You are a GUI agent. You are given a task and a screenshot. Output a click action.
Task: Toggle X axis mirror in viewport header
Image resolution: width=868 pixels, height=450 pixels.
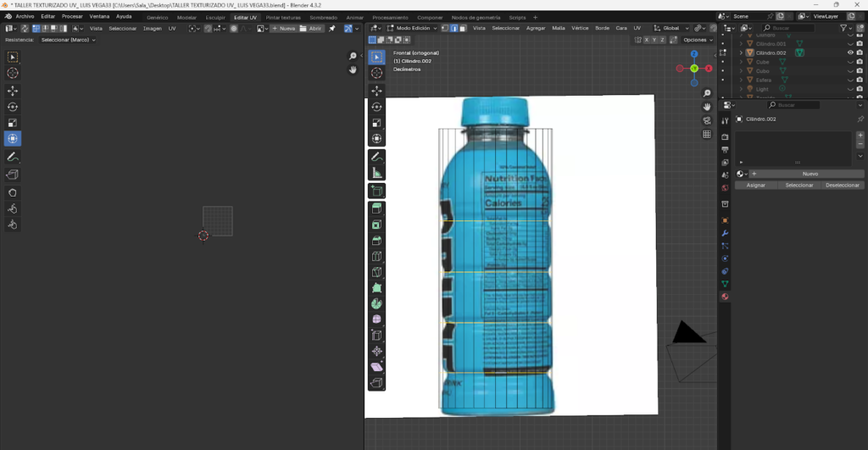(x=647, y=40)
